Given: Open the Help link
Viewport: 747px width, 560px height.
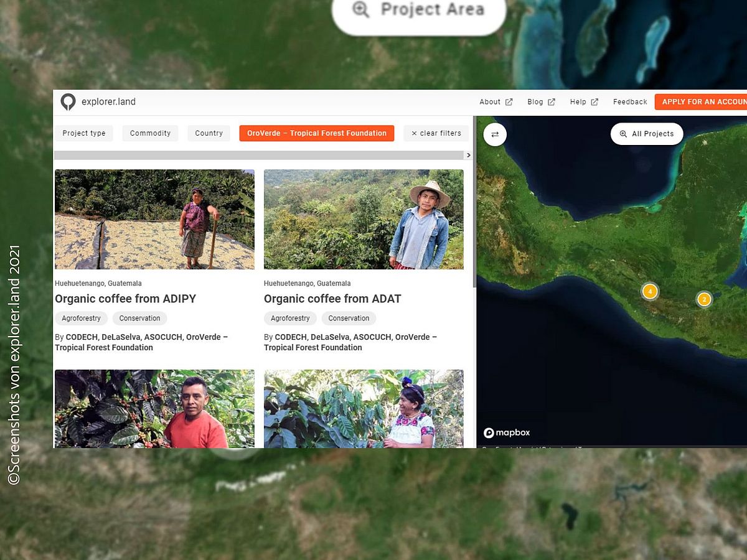Looking at the screenshot, I should point(578,102).
